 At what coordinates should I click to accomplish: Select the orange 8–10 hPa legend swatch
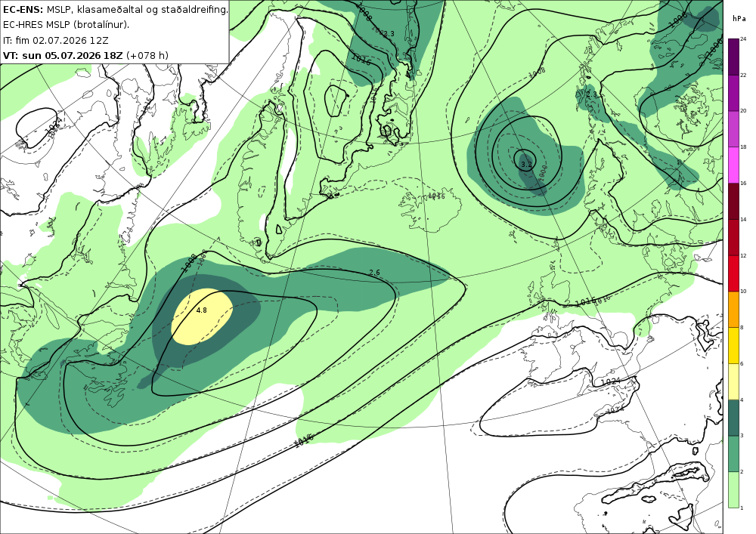733,309
